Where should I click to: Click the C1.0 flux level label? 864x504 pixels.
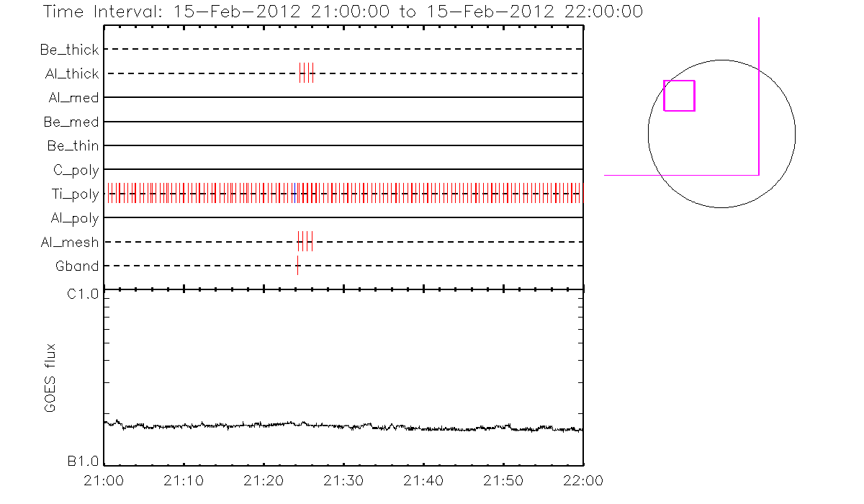point(84,293)
